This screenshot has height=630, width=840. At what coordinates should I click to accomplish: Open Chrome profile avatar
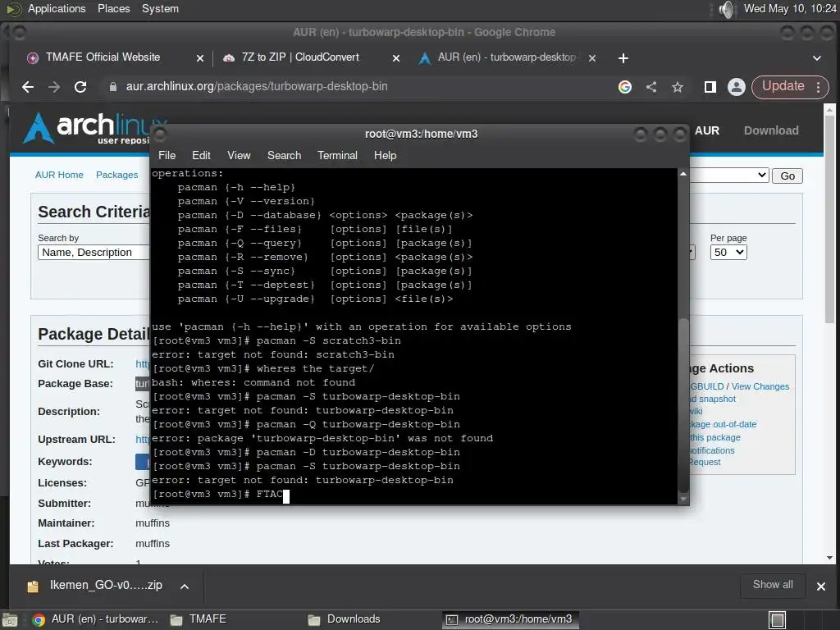coord(736,87)
